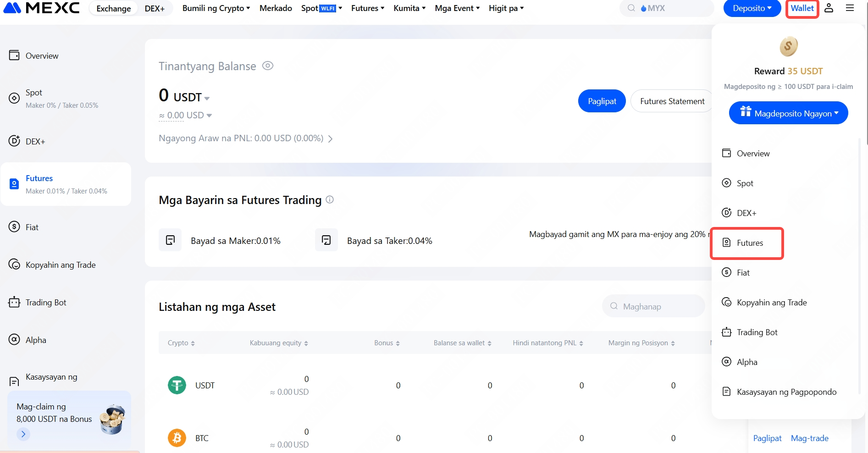The width and height of the screenshot is (868, 453).
Task: Click the Bayad sa Taker fee icon
Action: coord(326,240)
